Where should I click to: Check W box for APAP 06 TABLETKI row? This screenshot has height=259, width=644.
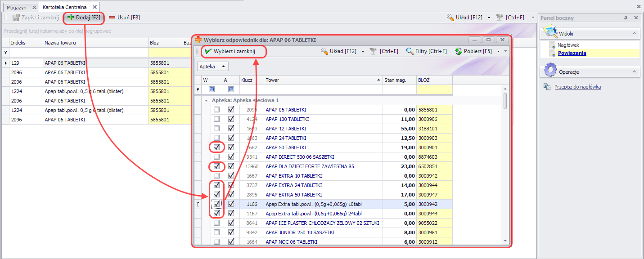point(216,109)
